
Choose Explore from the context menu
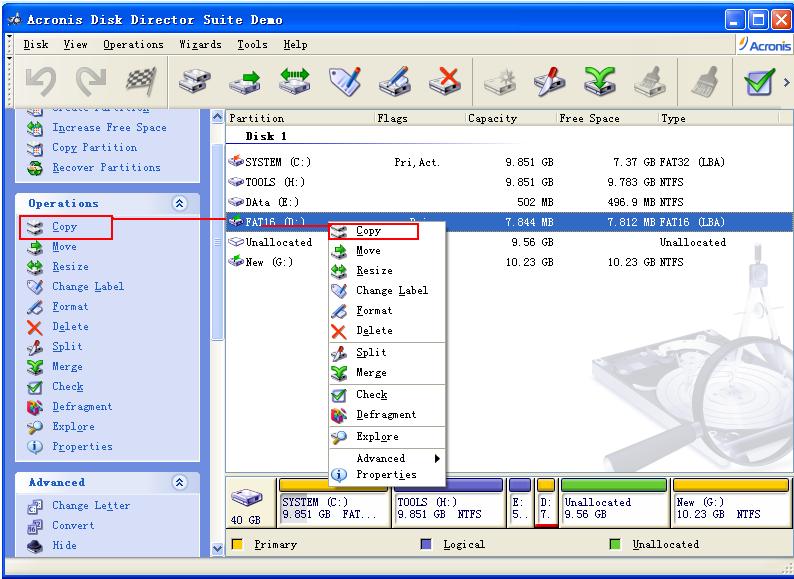pos(387,436)
